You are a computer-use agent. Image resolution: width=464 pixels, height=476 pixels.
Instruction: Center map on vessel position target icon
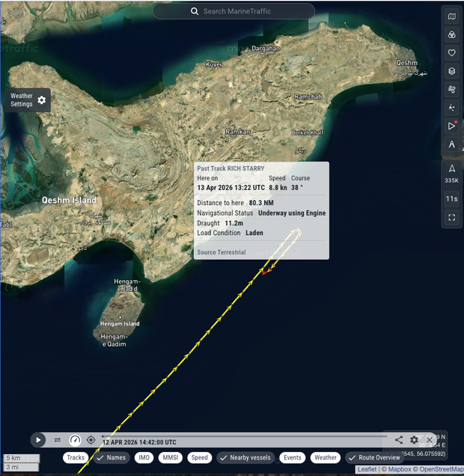91,440
